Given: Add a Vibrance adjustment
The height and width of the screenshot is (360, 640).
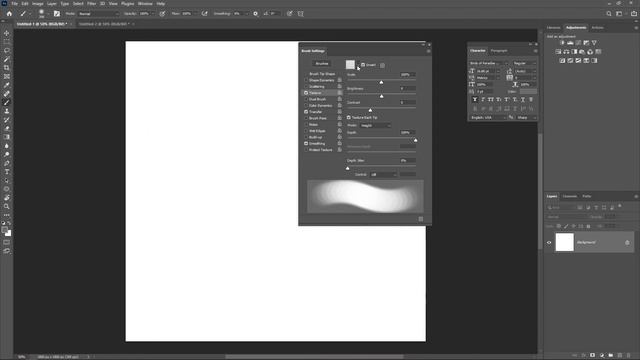Looking at the screenshot, I should 594,43.
